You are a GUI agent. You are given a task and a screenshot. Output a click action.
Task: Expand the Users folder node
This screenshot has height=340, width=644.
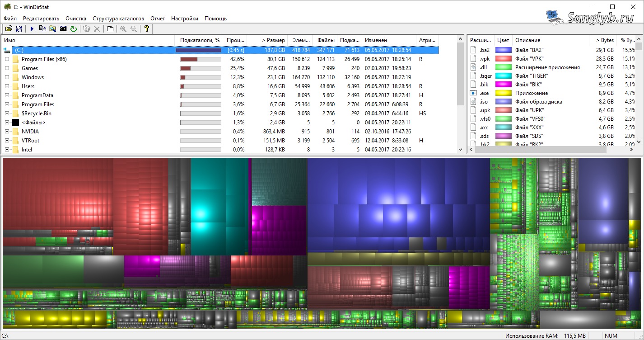point(7,86)
